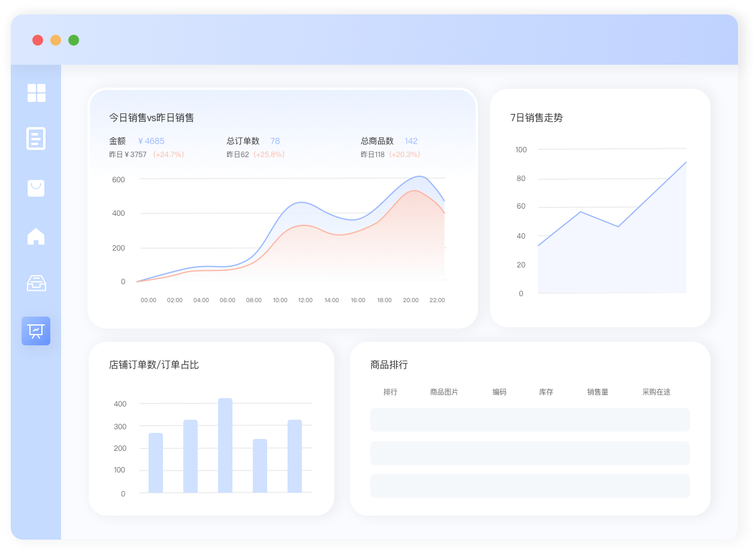Click the 7日销售走势 card title

537,118
